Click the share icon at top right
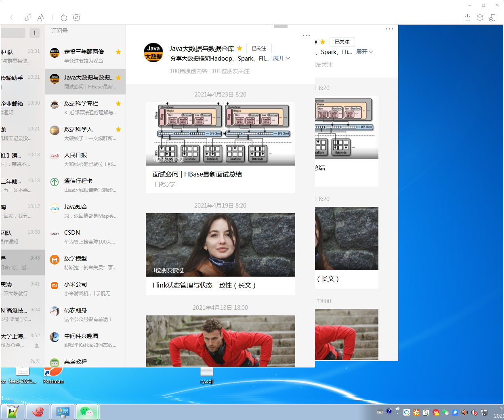The width and height of the screenshot is (504, 420). (x=467, y=17)
